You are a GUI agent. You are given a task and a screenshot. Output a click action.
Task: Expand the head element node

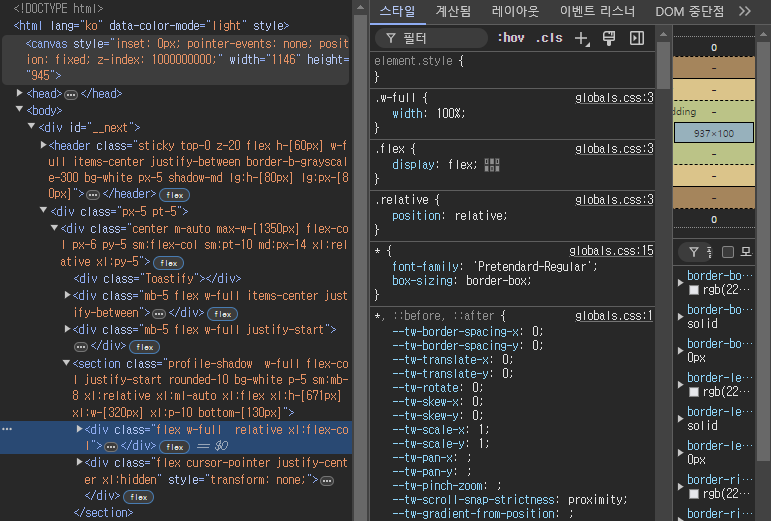coord(20,92)
